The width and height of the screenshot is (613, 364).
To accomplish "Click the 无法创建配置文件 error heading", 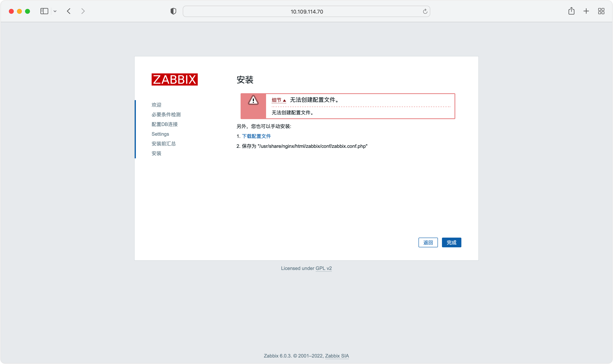I will [x=314, y=100].
